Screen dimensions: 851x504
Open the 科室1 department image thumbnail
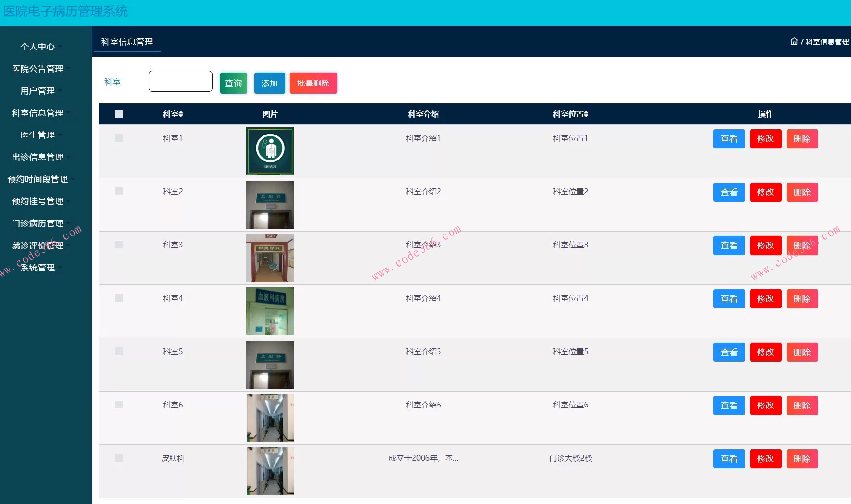tap(270, 151)
